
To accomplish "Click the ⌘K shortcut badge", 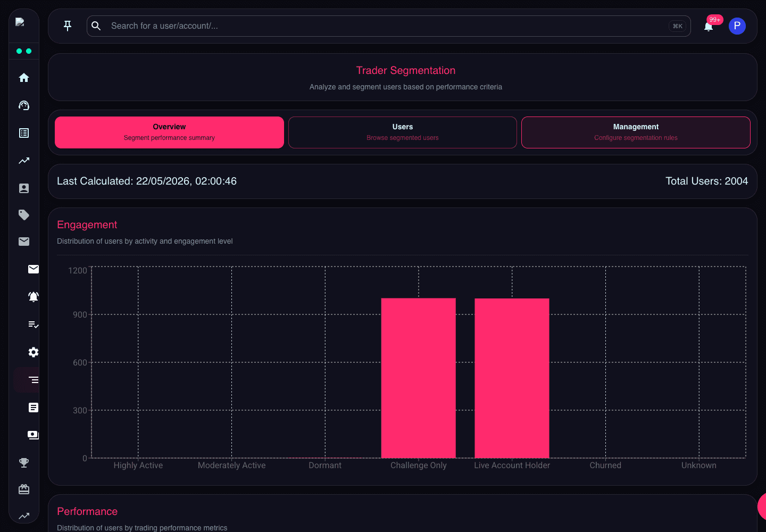I will coord(677,26).
